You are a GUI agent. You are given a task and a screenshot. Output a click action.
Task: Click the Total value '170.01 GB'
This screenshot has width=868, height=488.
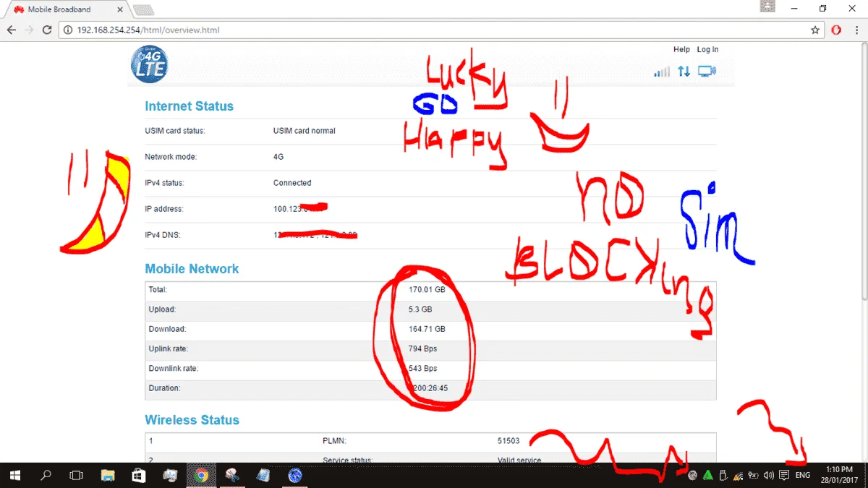coord(427,289)
